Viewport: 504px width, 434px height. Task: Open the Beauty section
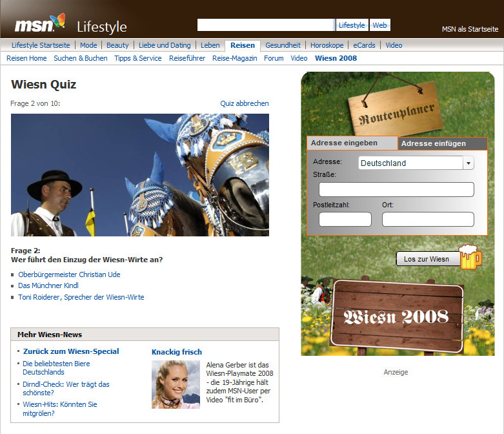(x=117, y=45)
